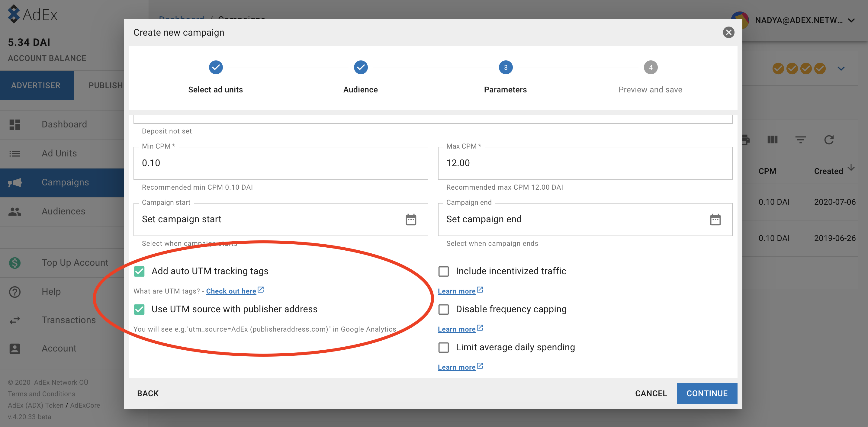Screen dimensions: 868x427
Task: Click the Audiences people icon
Action: tap(15, 211)
